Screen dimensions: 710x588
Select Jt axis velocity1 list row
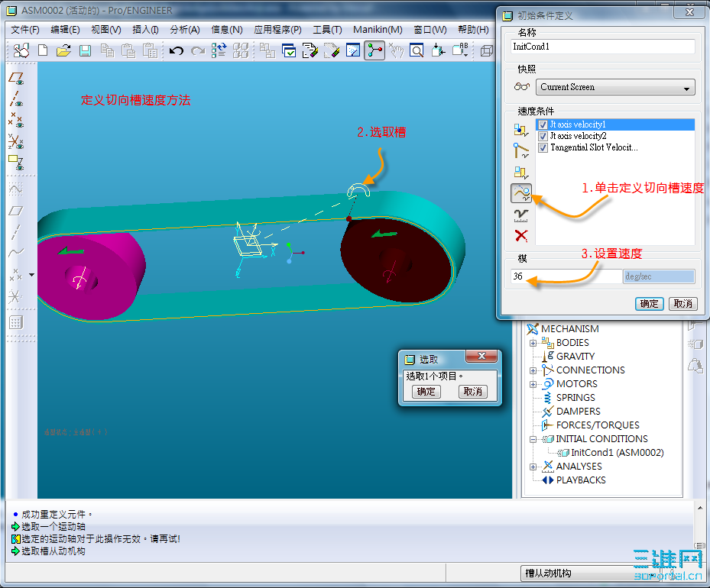click(615, 124)
